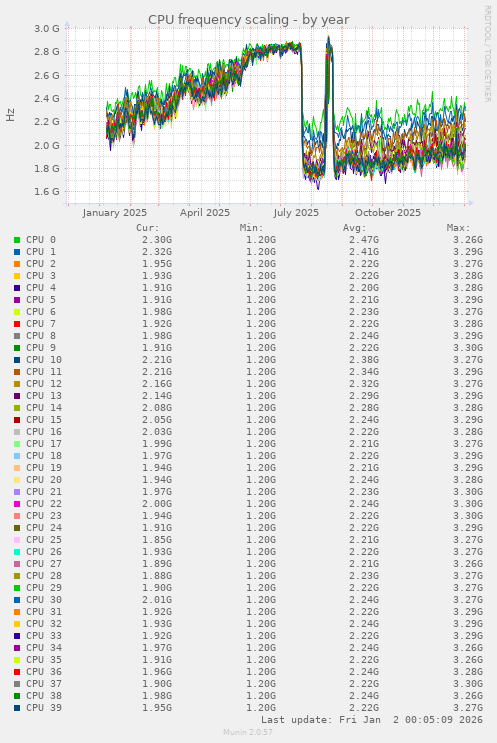
Task: Select the 'CPU 20' legend label
Action: coord(44,480)
